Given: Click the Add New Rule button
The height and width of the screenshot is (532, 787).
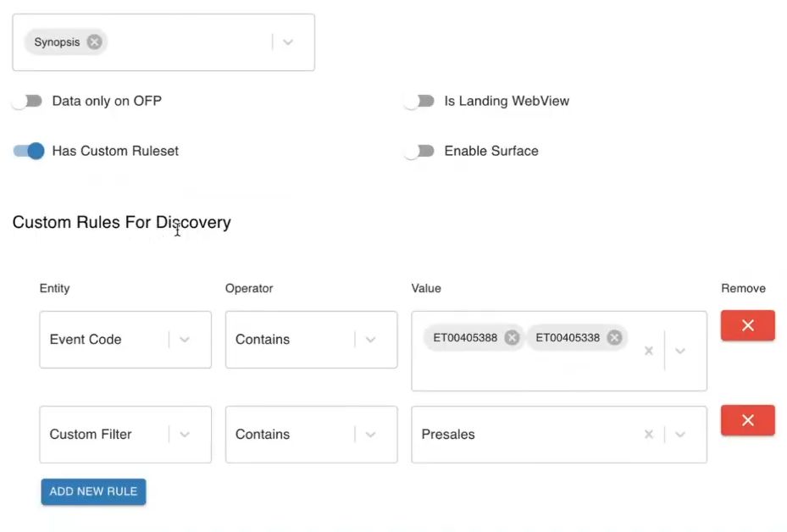Looking at the screenshot, I should [x=93, y=491].
